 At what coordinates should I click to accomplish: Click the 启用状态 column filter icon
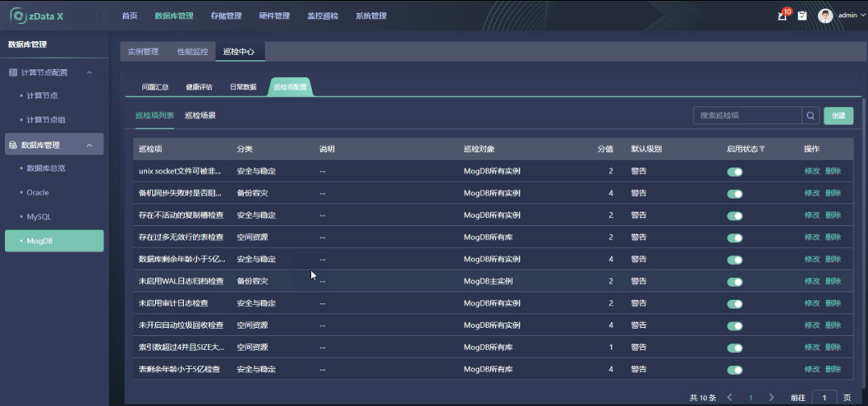762,150
